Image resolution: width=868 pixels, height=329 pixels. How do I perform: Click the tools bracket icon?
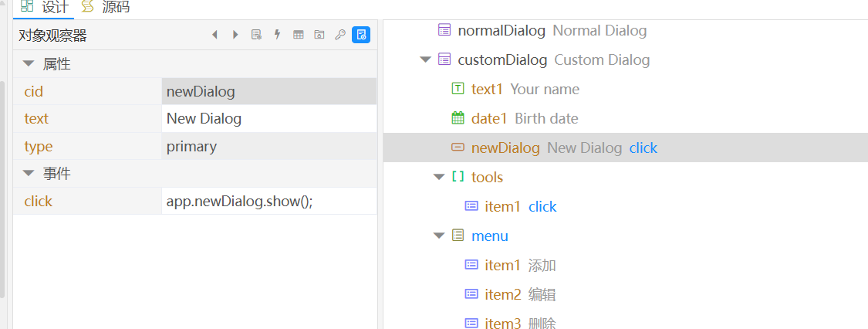point(458,177)
